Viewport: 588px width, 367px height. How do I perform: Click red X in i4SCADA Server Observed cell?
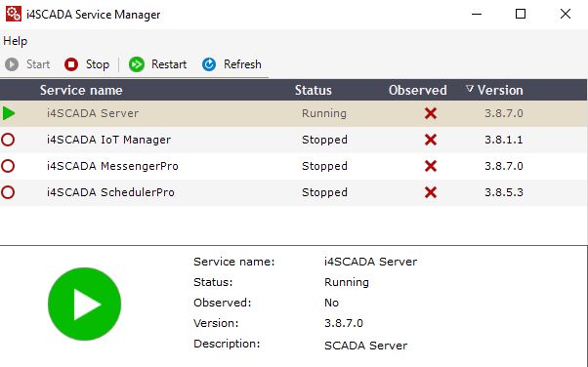(x=431, y=113)
